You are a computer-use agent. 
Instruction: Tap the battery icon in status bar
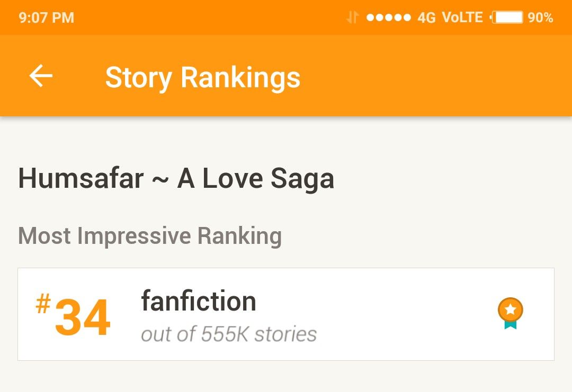click(507, 17)
